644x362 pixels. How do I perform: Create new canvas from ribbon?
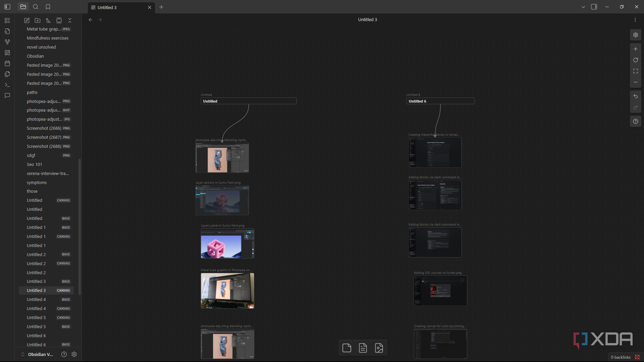[7, 53]
